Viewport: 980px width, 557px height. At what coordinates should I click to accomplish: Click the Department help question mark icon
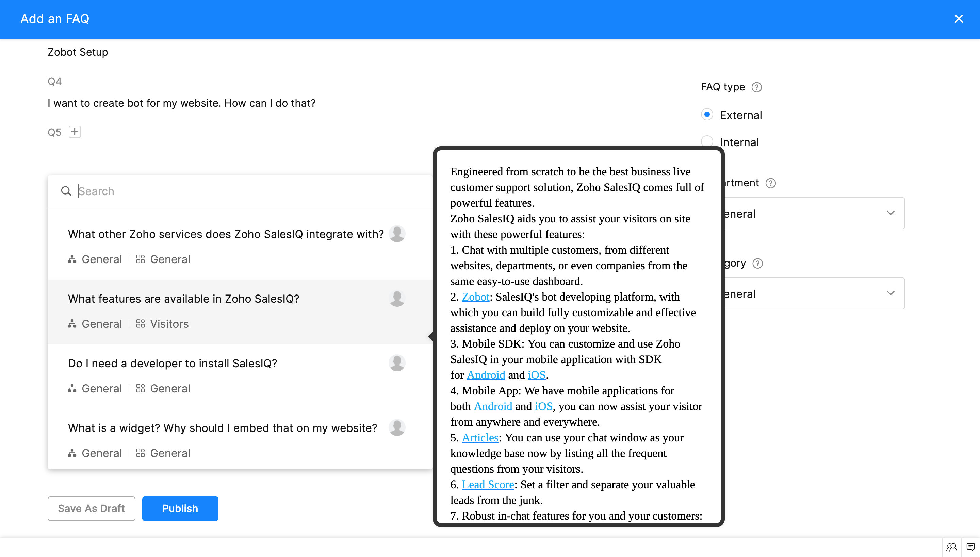(771, 183)
